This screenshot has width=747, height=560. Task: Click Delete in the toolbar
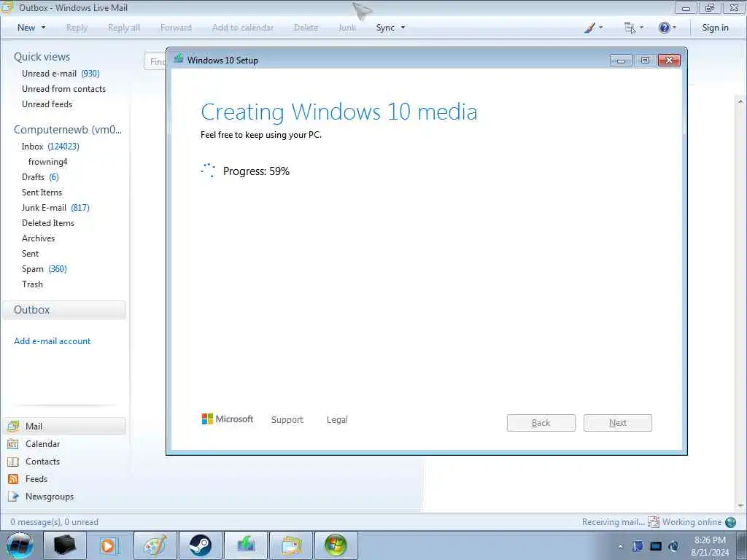tap(306, 28)
